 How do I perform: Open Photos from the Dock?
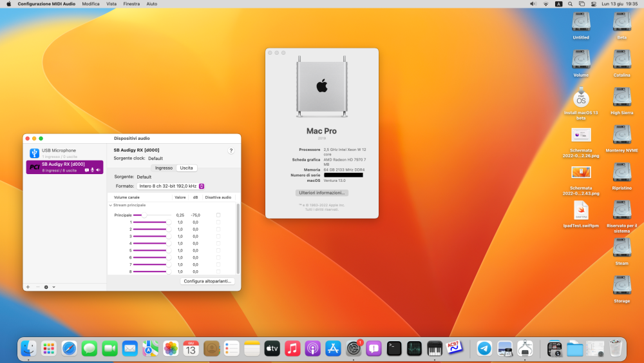(x=171, y=349)
